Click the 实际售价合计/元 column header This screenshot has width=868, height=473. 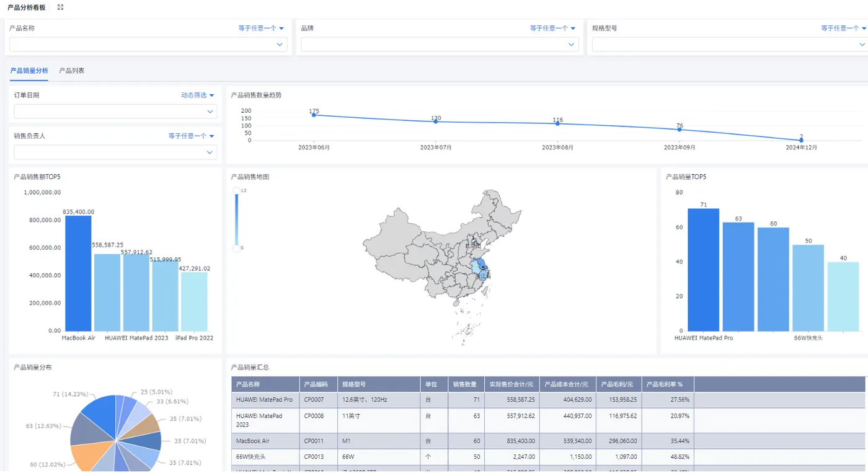click(511, 384)
